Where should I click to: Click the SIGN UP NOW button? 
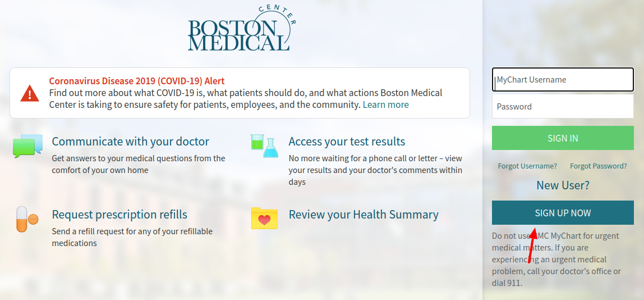(563, 213)
